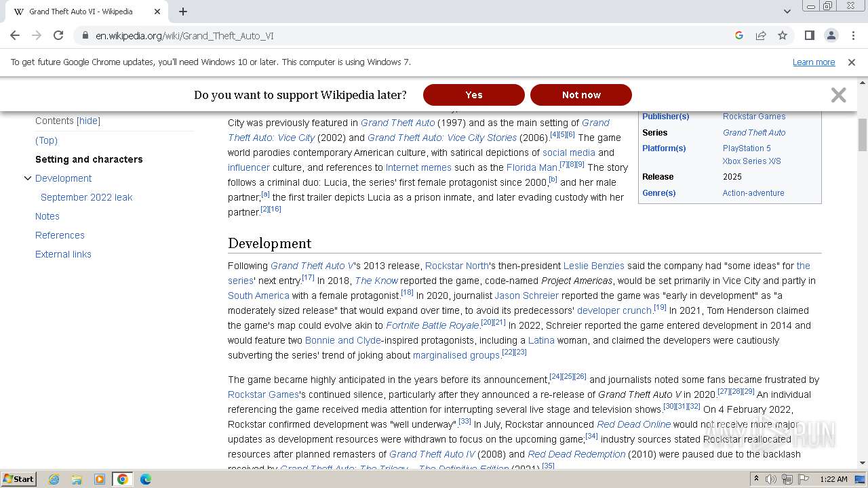The height and width of the screenshot is (488, 868).
Task: Click the address bar URL
Action: tap(184, 35)
